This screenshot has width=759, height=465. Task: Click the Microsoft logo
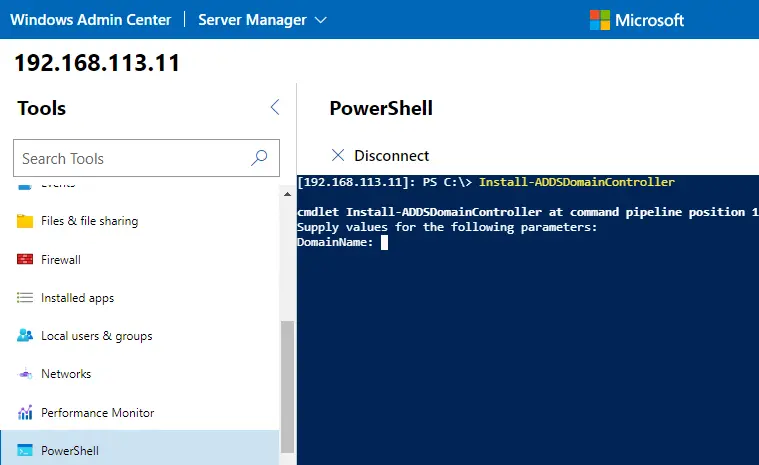637,20
